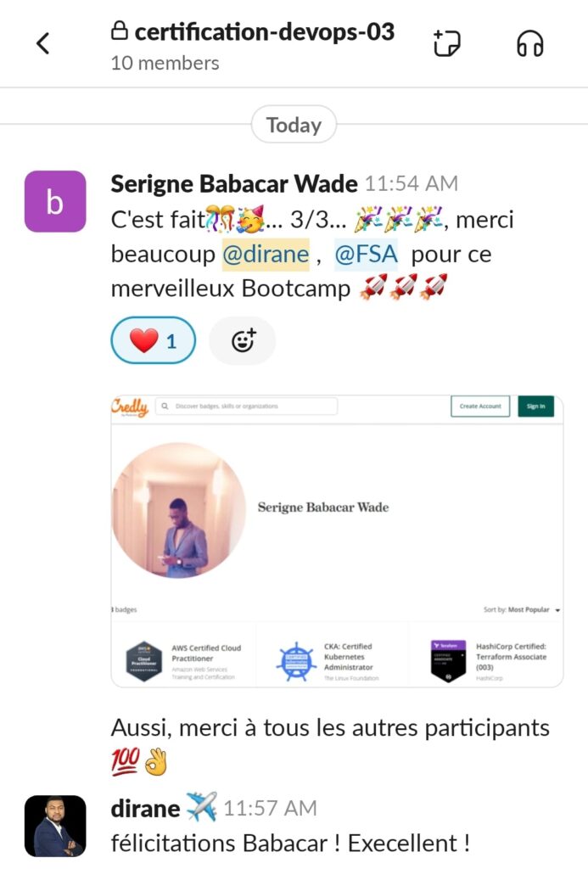Screen dimensions: 588x869
Task: Select the HashiCorp Terraform Associate badge
Action: [486, 659]
